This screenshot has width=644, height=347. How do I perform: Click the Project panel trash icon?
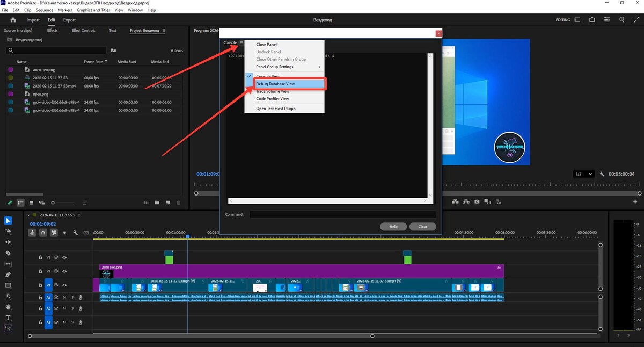click(179, 203)
